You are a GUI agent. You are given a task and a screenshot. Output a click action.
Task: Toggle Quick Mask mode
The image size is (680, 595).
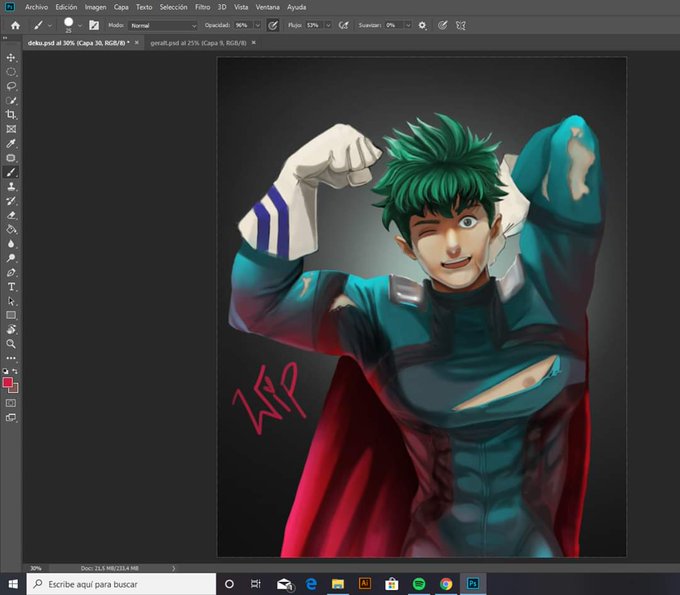11,403
